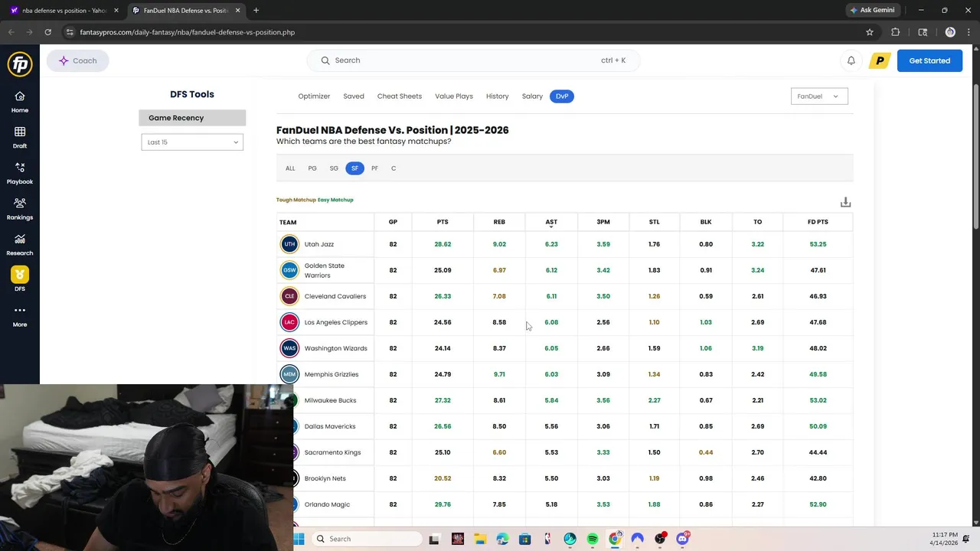Bookmark this page with star icon
The image size is (980, 551).
tap(870, 32)
